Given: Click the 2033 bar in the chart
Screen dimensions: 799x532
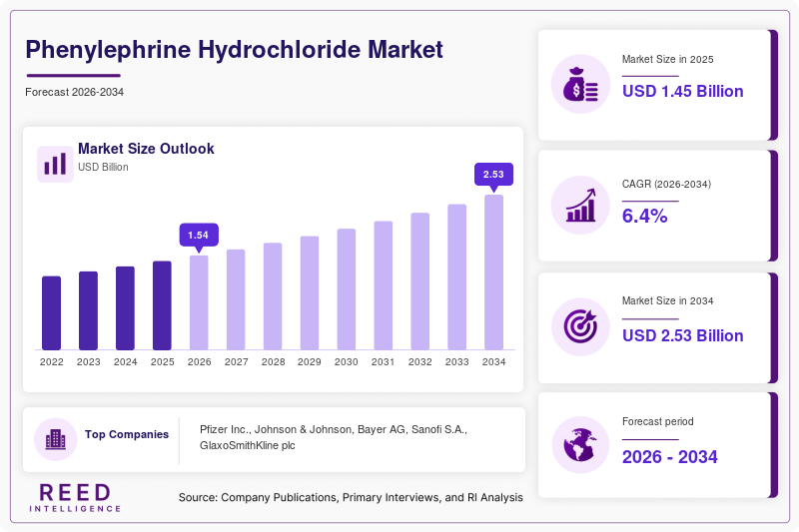Looking at the screenshot, I should point(457,276).
